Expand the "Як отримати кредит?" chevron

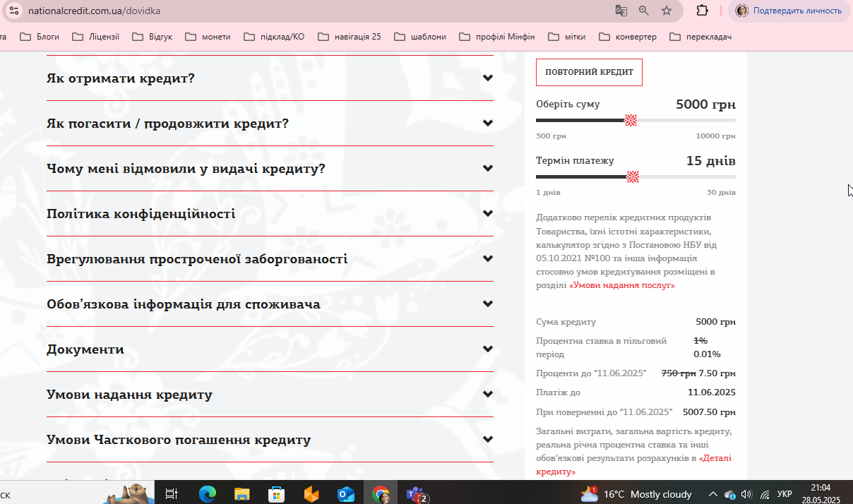point(487,78)
